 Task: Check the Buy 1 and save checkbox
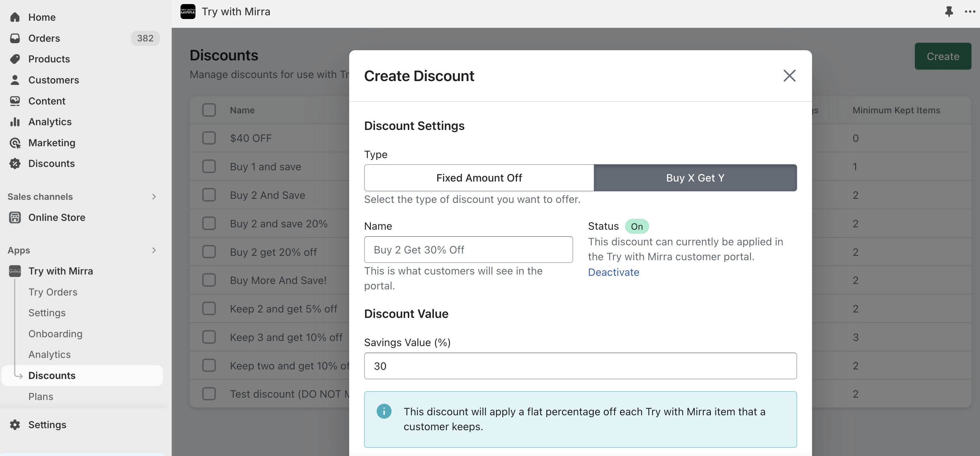(x=209, y=167)
